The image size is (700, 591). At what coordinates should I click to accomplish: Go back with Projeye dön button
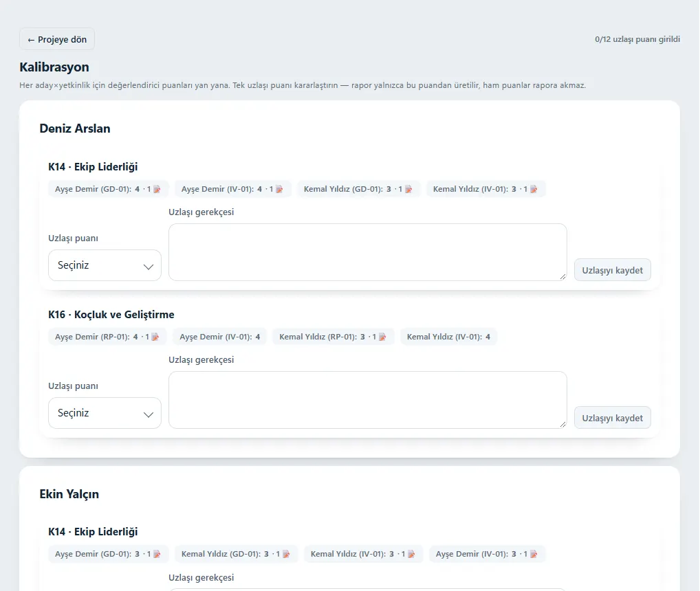(x=57, y=39)
